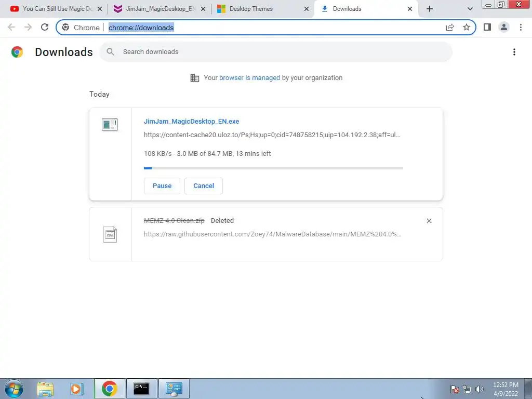The height and width of the screenshot is (399, 532).
Task: Click the network tray icon
Action: (x=467, y=389)
